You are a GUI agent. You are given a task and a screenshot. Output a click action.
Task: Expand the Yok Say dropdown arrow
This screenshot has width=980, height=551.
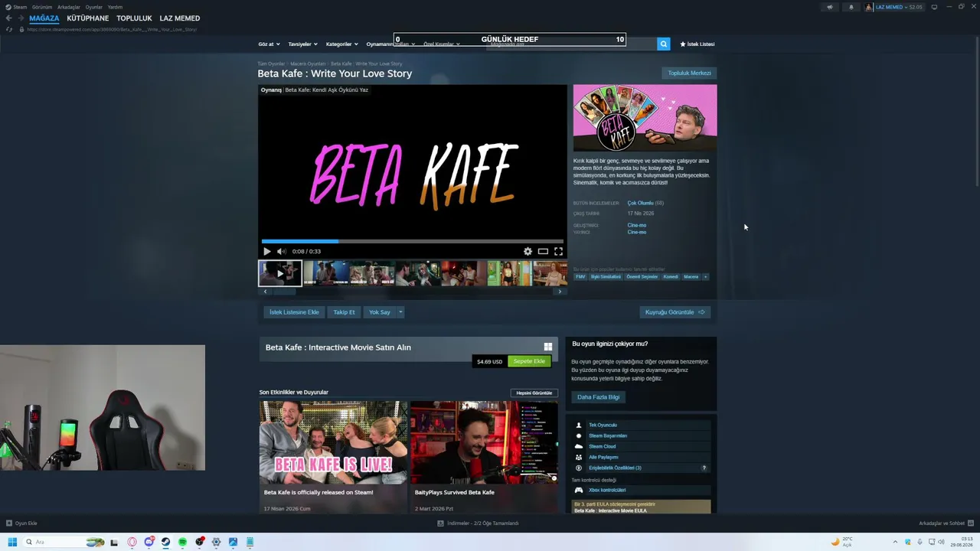pyautogui.click(x=400, y=312)
